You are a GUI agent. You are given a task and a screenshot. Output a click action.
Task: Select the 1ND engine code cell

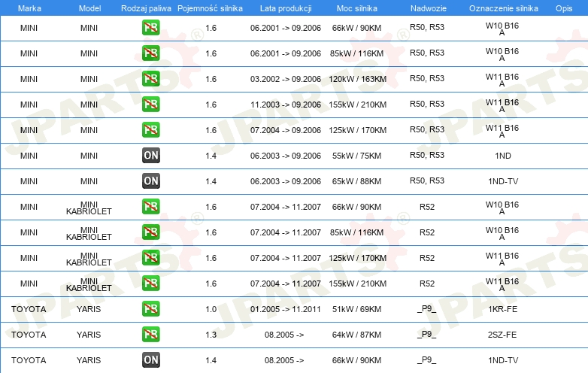(502, 156)
